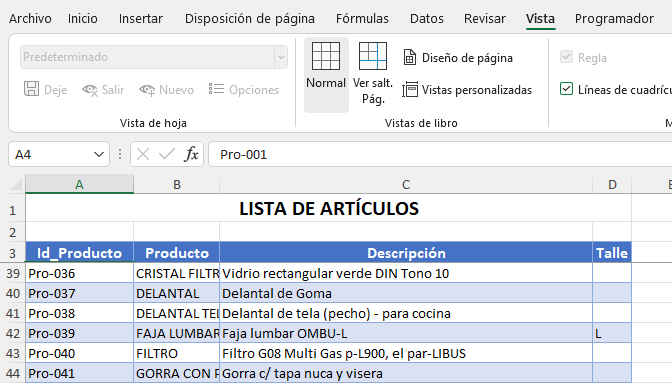The image size is (672, 383).
Task: Select 'Gorra c/ tapa nuca y visera' cell
Action: coord(406,374)
